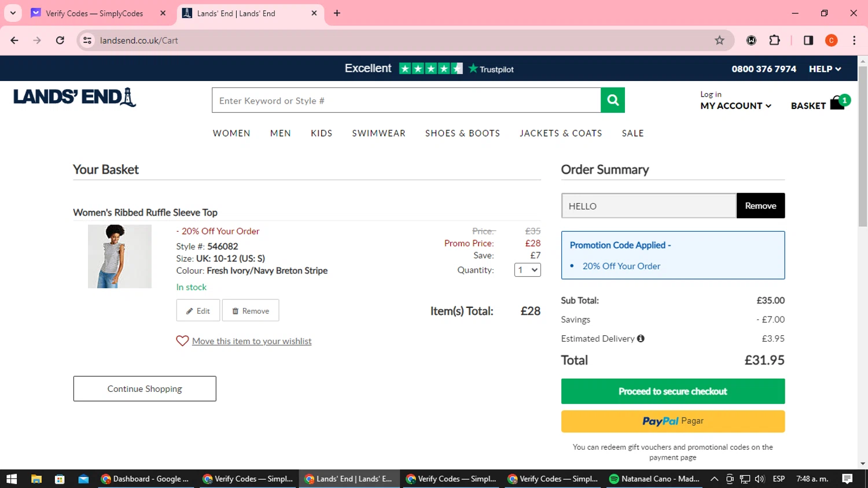868x488 pixels.
Task: Click the Trustpilot star rating
Action: (431, 69)
